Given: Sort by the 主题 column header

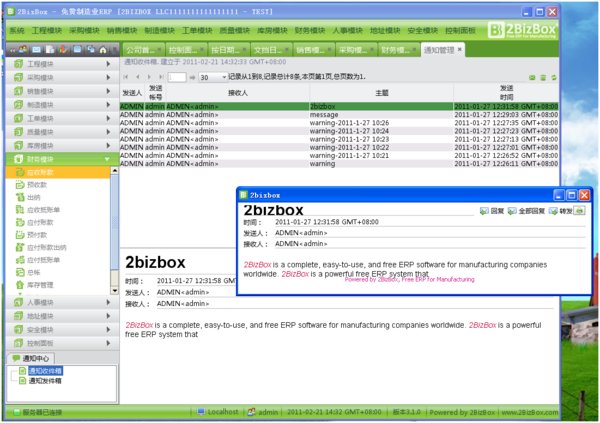Looking at the screenshot, I should 381,93.
